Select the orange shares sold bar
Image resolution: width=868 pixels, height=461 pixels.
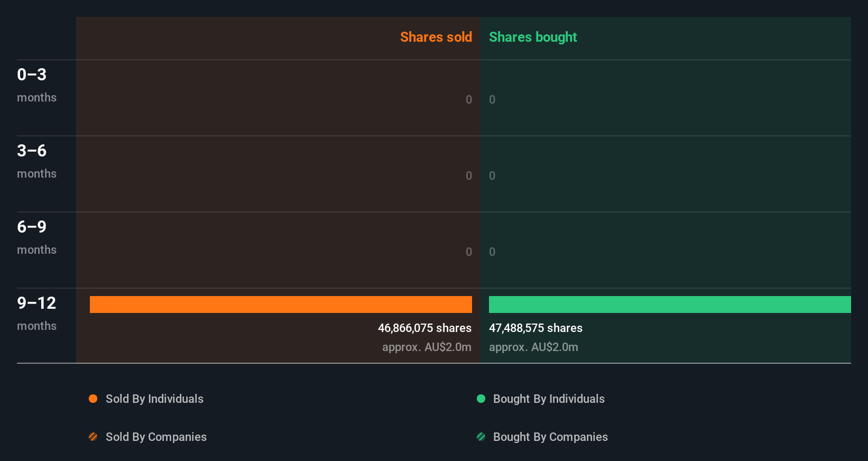[281, 305]
